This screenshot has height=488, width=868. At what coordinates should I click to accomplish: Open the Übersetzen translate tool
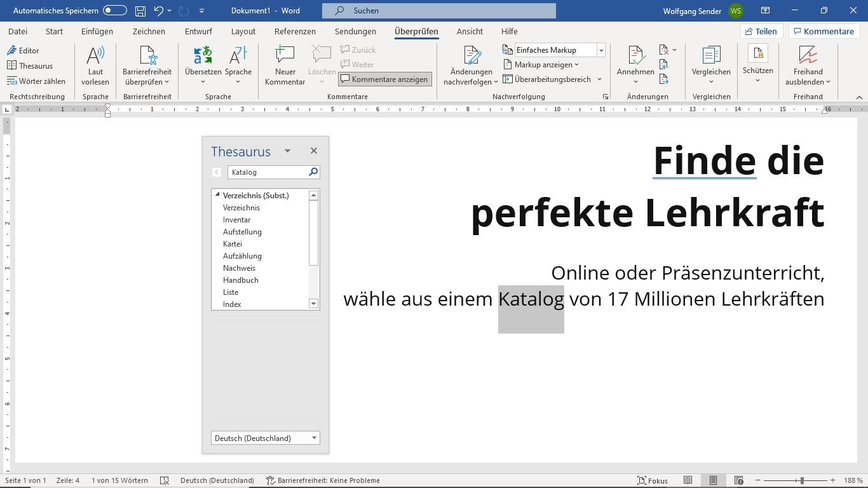click(x=203, y=57)
